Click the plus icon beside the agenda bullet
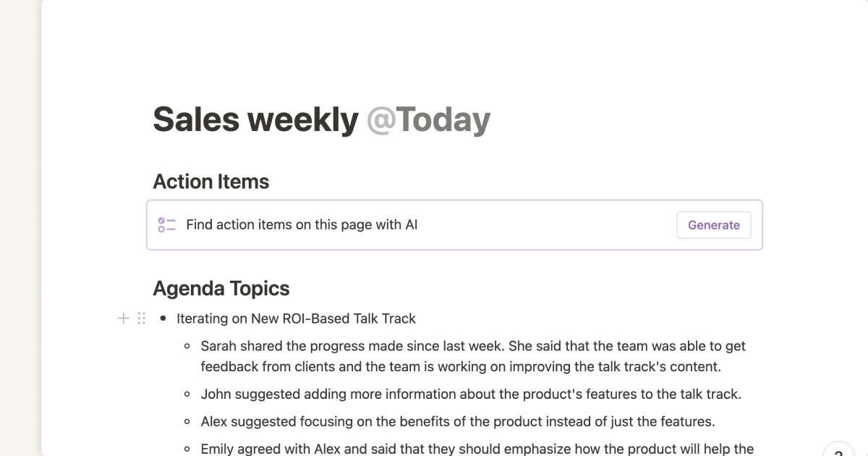Screen dimensions: 868x456 [123, 318]
